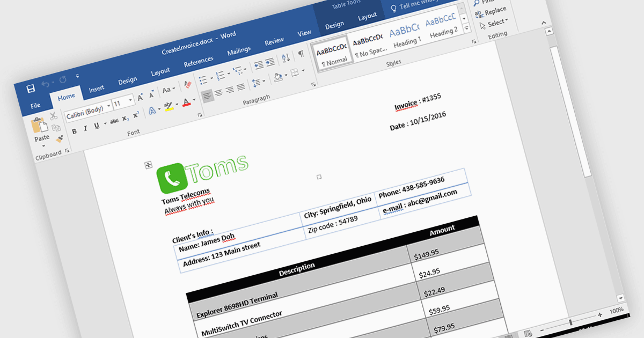Image resolution: width=644 pixels, height=338 pixels.
Task: Click the Grow Font icon
Action: [x=140, y=97]
